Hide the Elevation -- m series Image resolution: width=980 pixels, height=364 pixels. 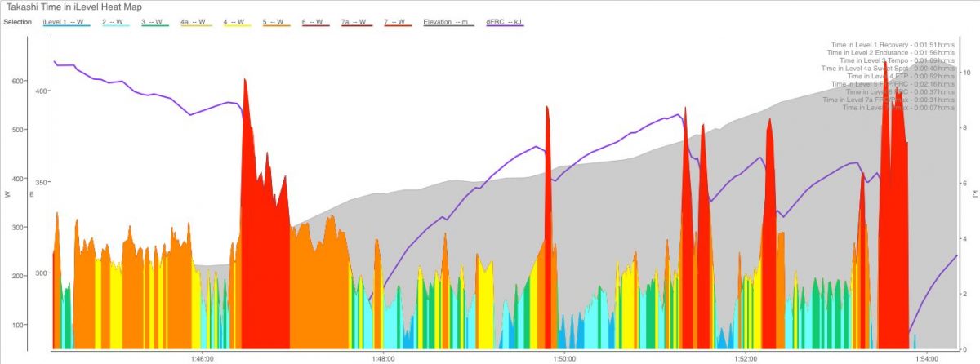(x=448, y=22)
